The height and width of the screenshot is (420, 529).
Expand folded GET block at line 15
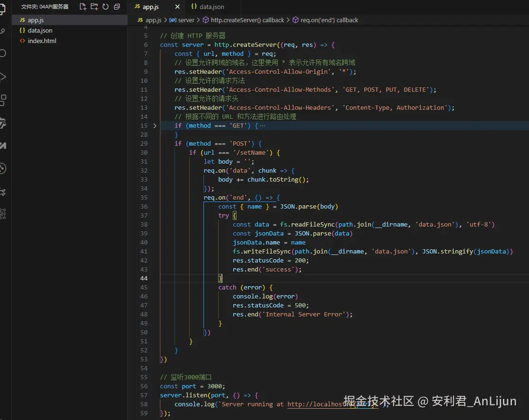(x=155, y=126)
